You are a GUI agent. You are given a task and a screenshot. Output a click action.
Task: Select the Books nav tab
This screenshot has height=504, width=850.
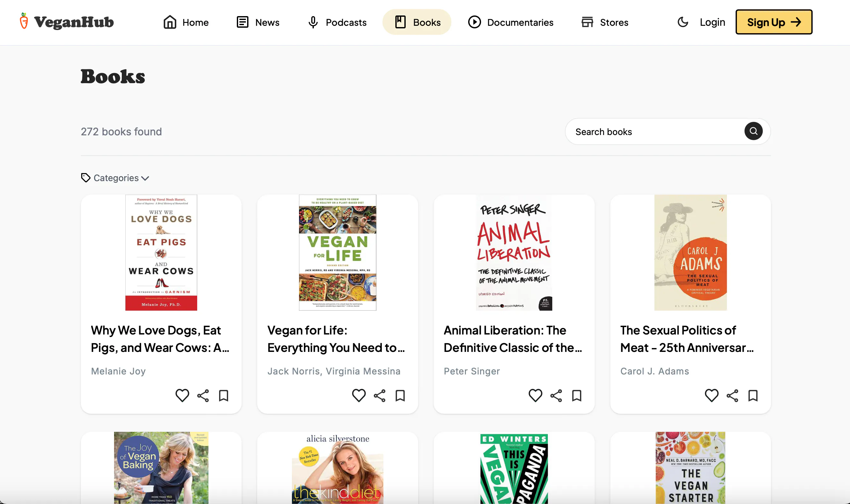pyautogui.click(x=417, y=22)
